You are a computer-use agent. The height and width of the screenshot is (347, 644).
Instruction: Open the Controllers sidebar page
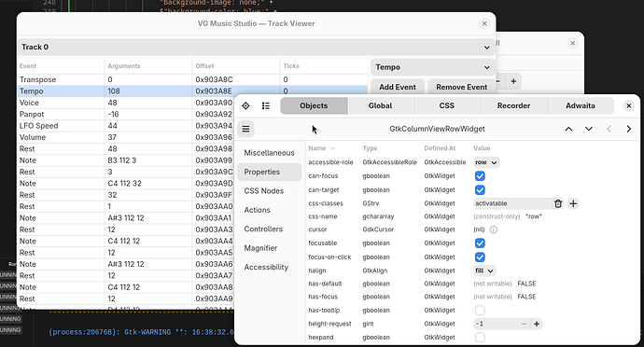pyautogui.click(x=270, y=229)
